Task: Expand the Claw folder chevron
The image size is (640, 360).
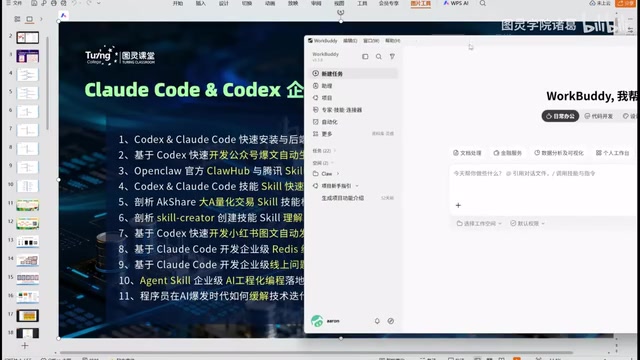Action: 338,174
